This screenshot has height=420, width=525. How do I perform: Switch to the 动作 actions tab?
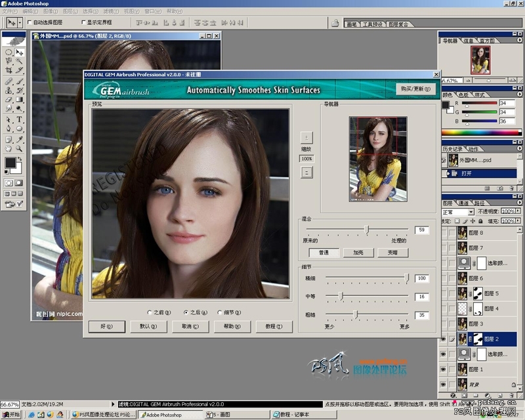pos(473,149)
